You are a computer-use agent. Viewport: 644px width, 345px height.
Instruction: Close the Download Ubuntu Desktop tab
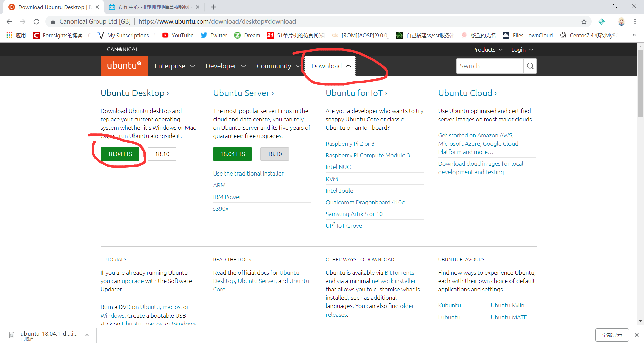point(97,7)
